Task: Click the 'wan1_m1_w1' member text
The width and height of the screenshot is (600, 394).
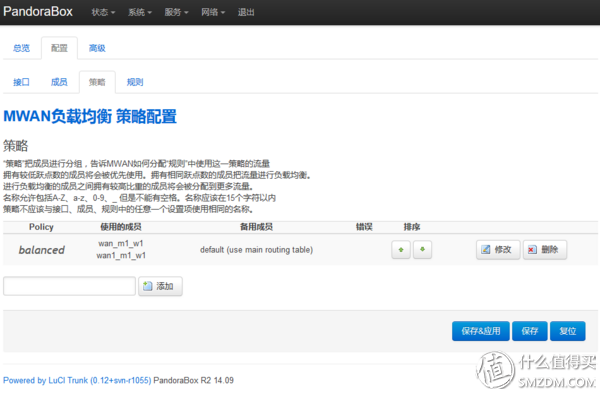Action: [x=121, y=256]
